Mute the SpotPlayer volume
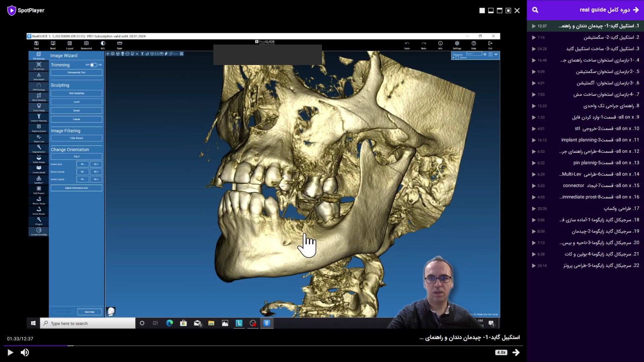The width and height of the screenshot is (644, 362). pyautogui.click(x=25, y=352)
